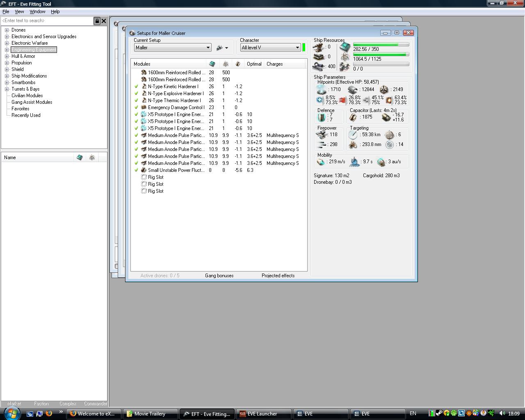Viewport: 525px width, 420px height.
Task: Click the Defence shield icon
Action: 322,117
